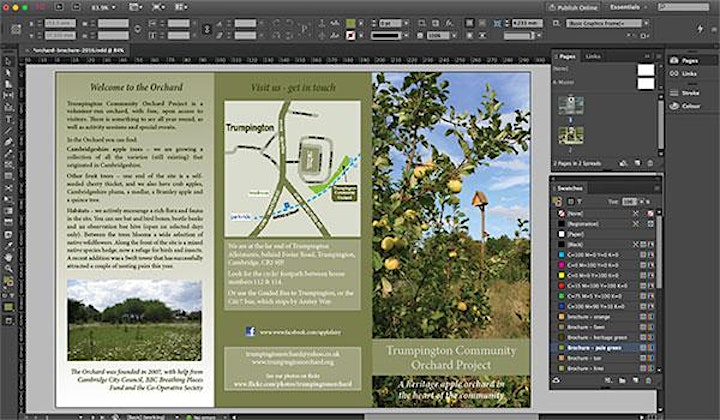Open the stroke weight dropdown arrow
This screenshot has height=420, width=720.
(x=406, y=23)
